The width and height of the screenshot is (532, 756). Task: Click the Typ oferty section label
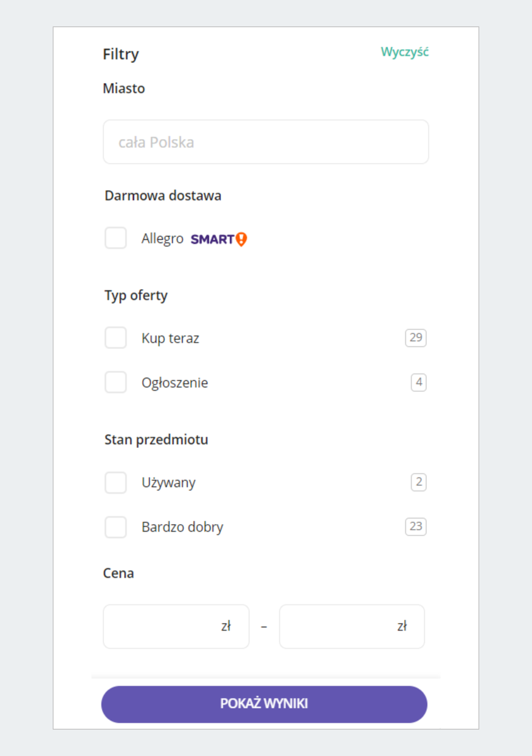[x=136, y=295]
